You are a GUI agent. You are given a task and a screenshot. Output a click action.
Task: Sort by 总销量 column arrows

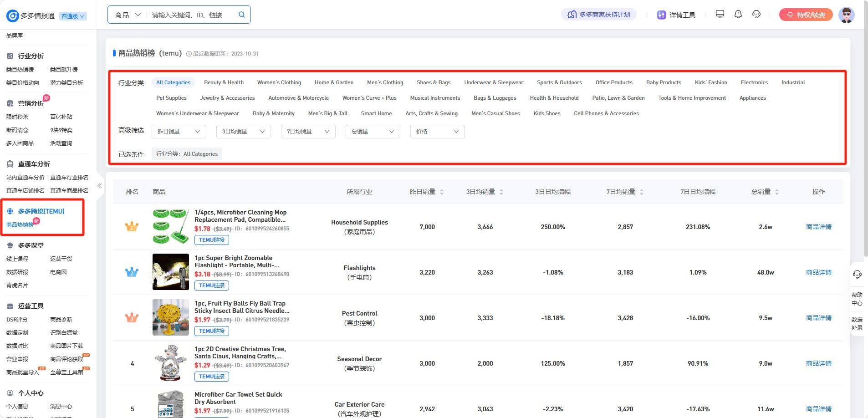coord(777,192)
